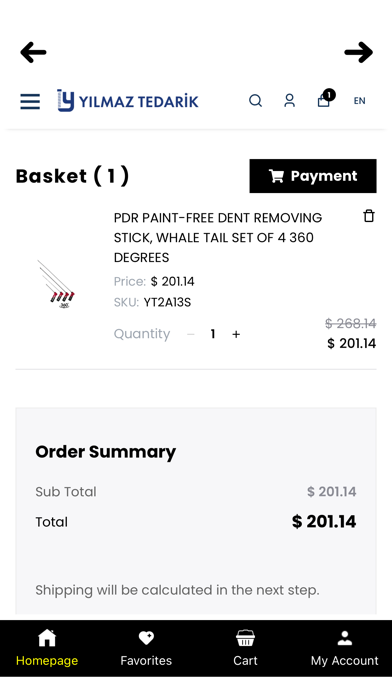Open the user profile icon in header
The height and width of the screenshot is (696, 392).
coord(289,101)
